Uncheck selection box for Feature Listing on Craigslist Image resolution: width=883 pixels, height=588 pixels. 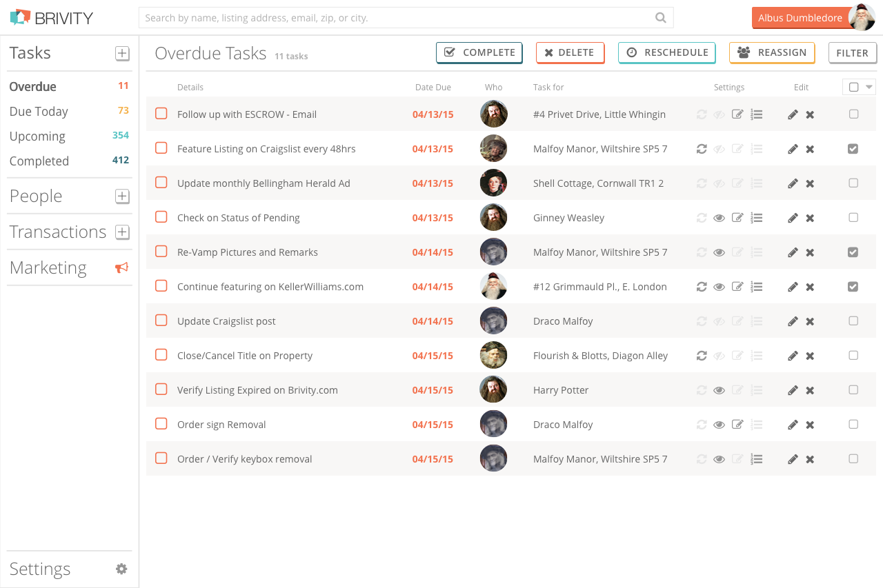853,149
